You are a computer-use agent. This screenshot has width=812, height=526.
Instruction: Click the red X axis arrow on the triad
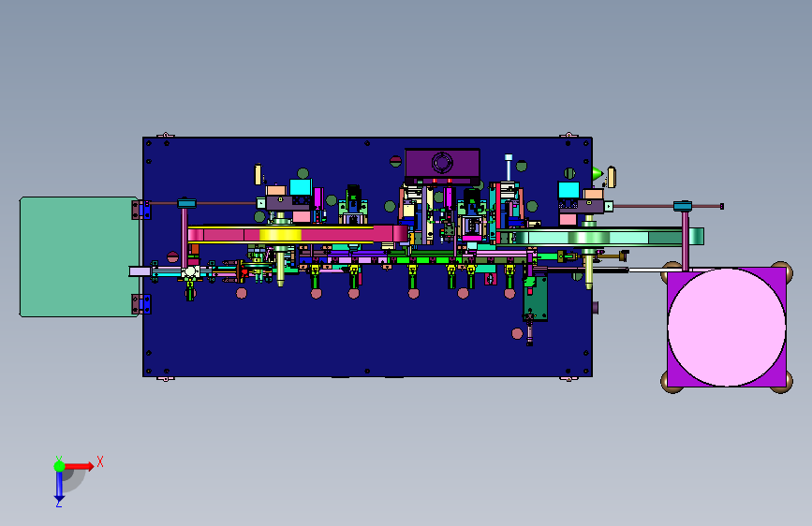[80, 466]
